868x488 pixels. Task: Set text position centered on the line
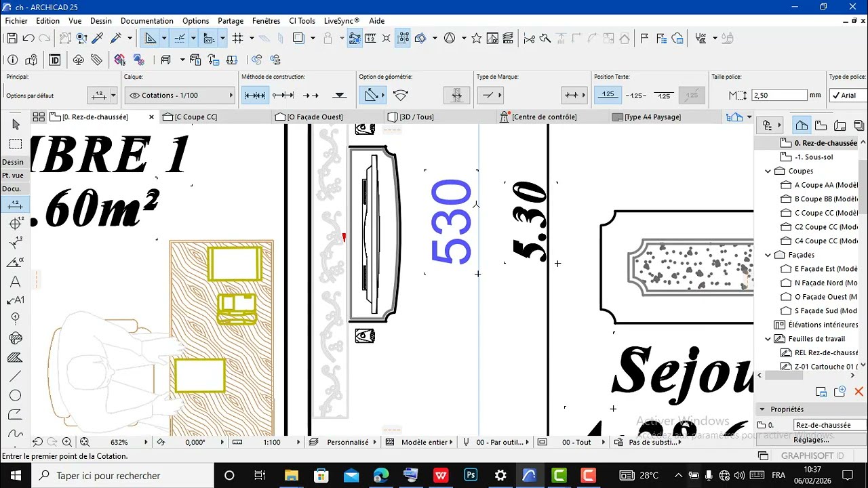[x=635, y=96]
